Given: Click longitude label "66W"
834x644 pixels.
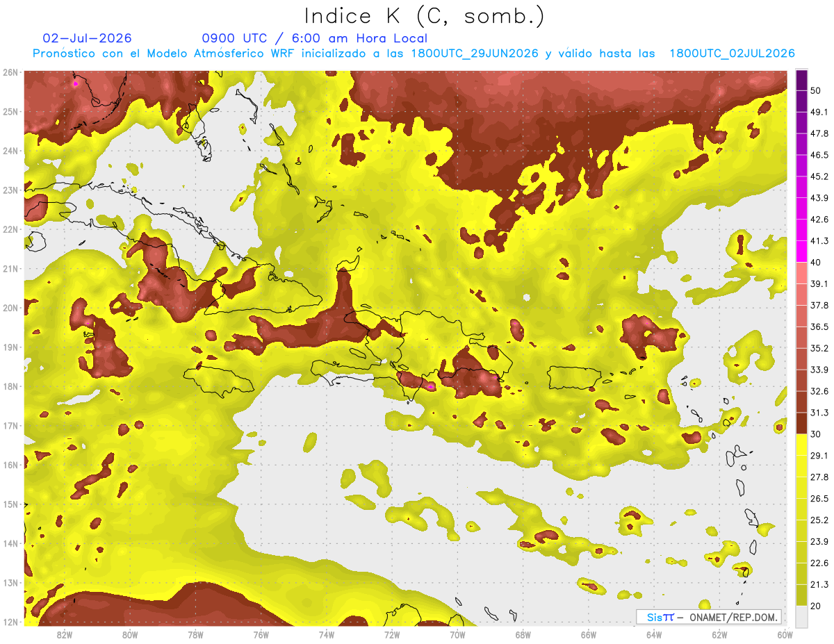Looking at the screenshot, I should click(x=589, y=635).
